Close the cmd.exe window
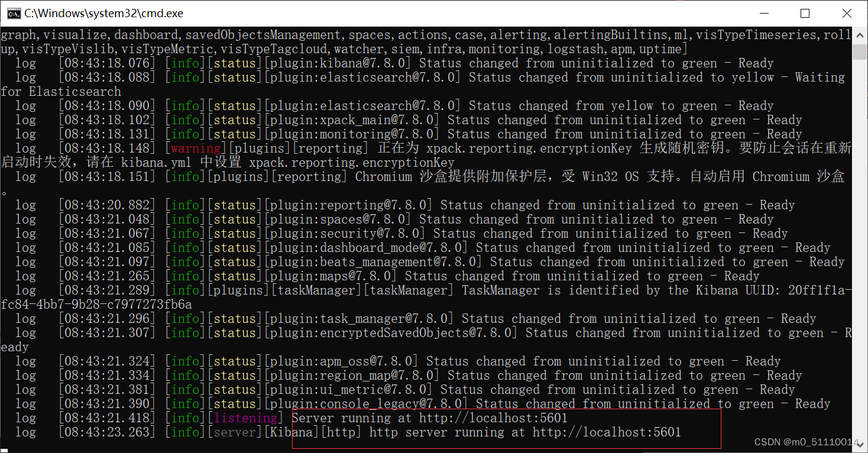The width and height of the screenshot is (868, 453). click(846, 13)
